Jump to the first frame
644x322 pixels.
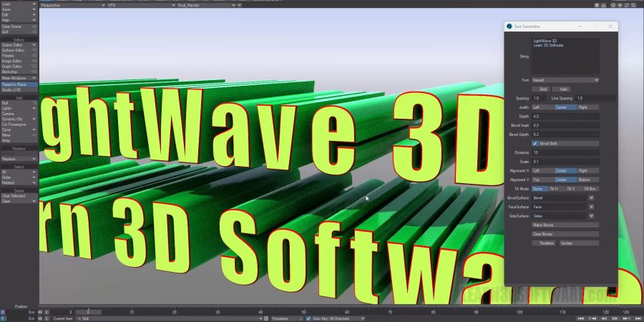click(x=580, y=318)
